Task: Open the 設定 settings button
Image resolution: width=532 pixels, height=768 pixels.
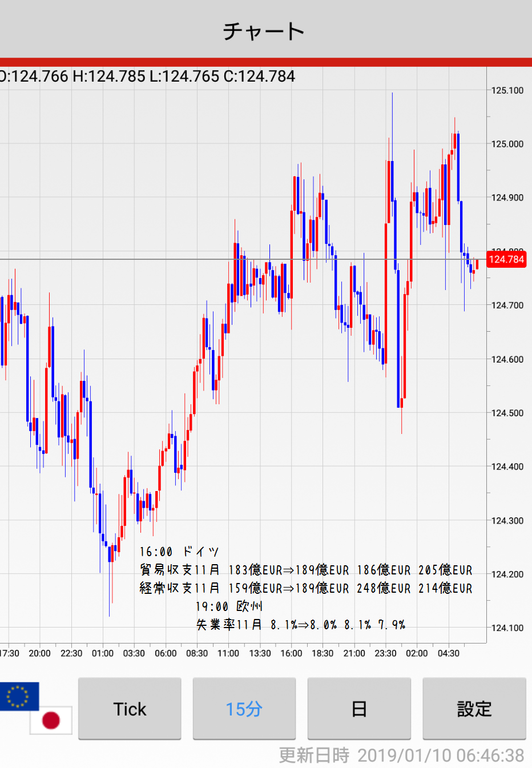Action: tap(474, 709)
